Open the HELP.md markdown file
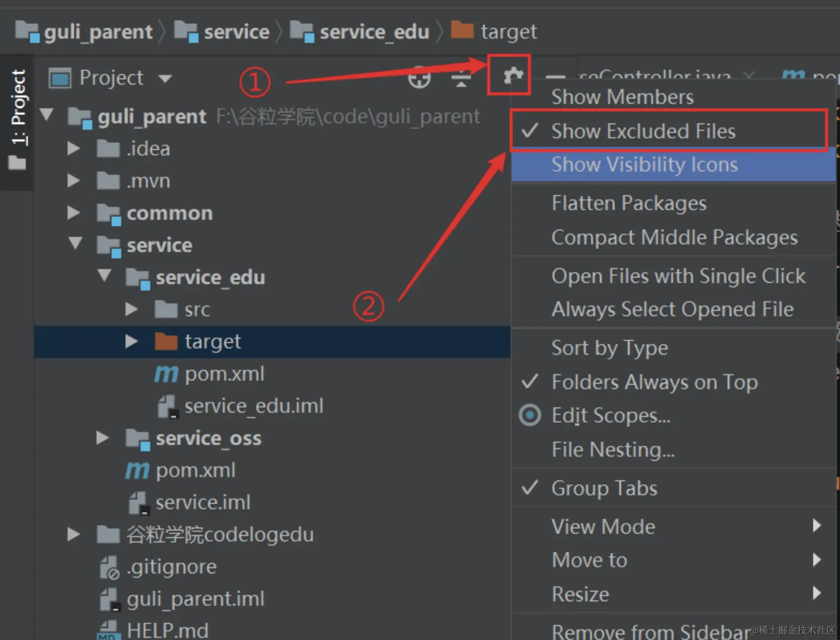The width and height of the screenshot is (840, 640). pyautogui.click(x=167, y=630)
